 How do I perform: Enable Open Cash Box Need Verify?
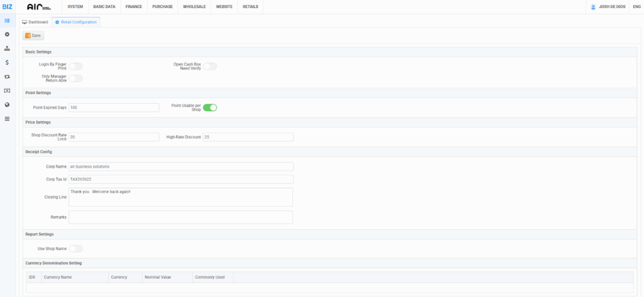pyautogui.click(x=209, y=66)
